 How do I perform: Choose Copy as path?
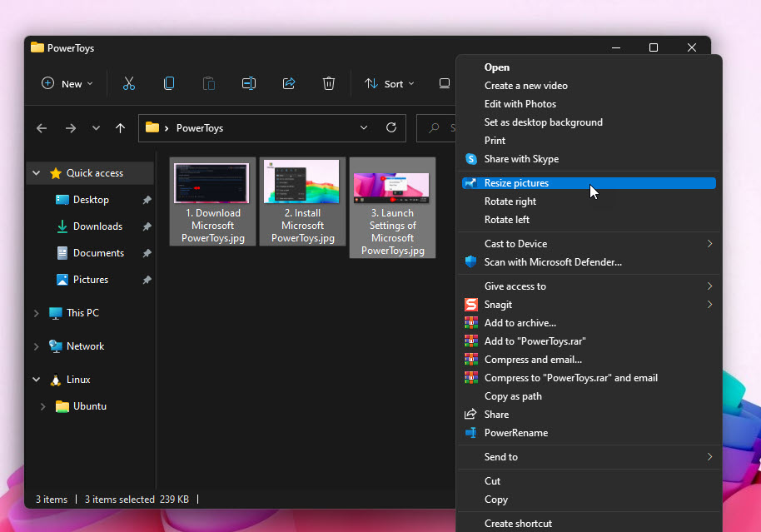pos(589,396)
